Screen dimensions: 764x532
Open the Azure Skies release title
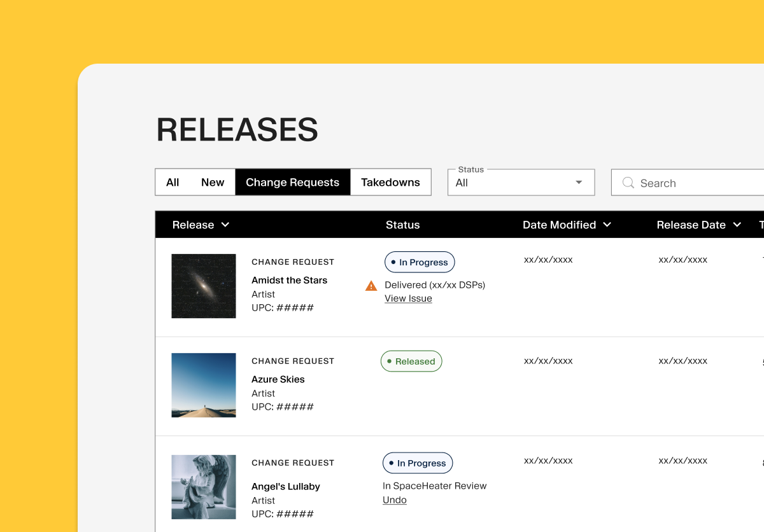click(x=278, y=379)
